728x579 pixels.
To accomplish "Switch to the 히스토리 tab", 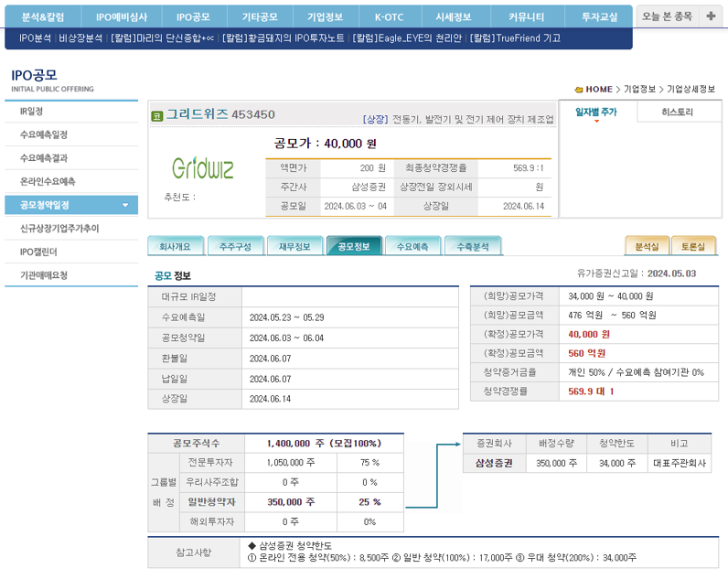I will [678, 112].
